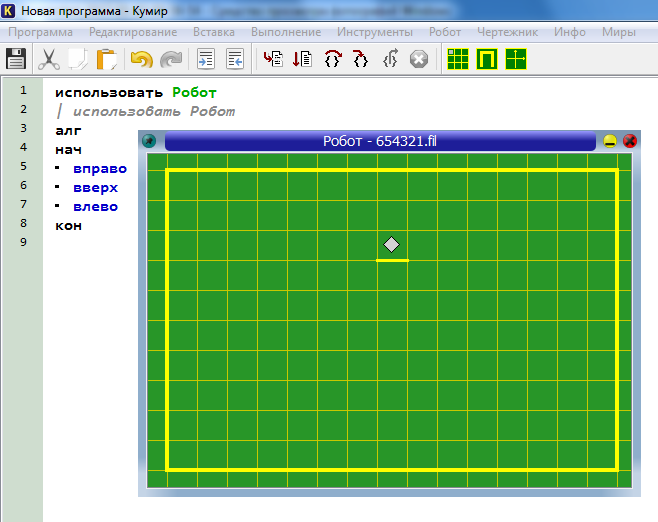Click the 'нач' keyword on line 4
The image size is (658, 522).
point(68,150)
